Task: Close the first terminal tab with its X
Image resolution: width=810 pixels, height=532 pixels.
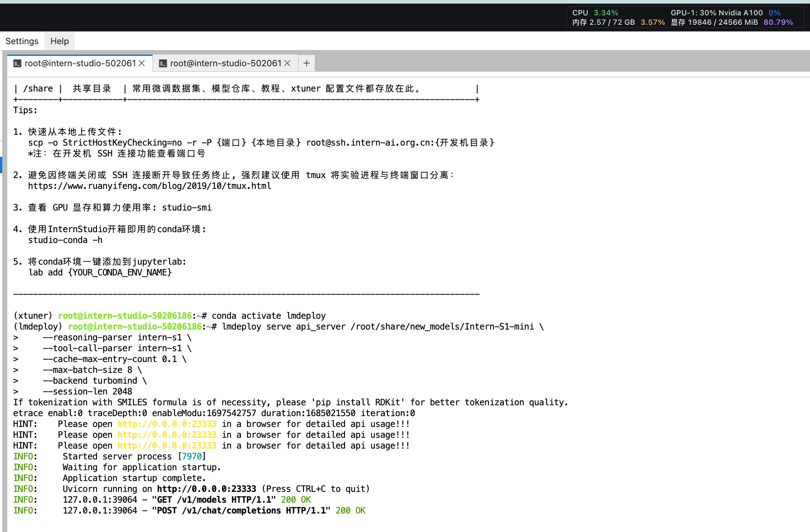Action: point(142,63)
